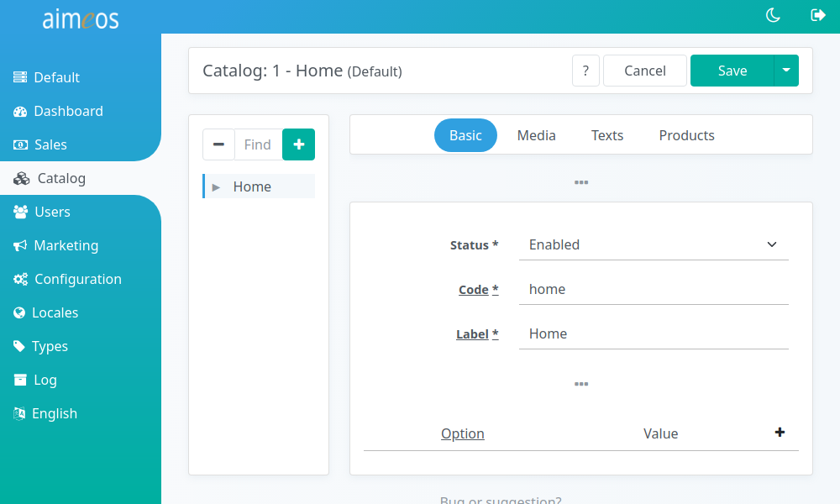This screenshot has width=840, height=504.
Task: Click the Code input field
Action: click(x=654, y=289)
